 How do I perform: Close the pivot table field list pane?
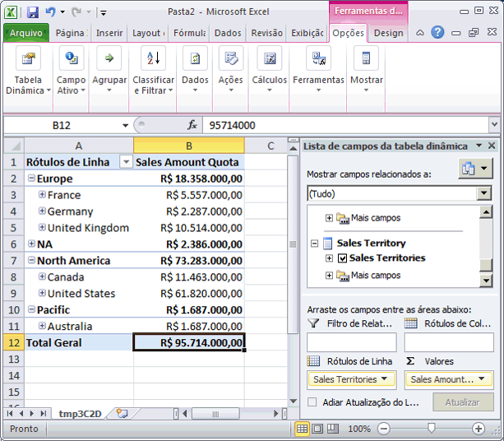[x=492, y=146]
